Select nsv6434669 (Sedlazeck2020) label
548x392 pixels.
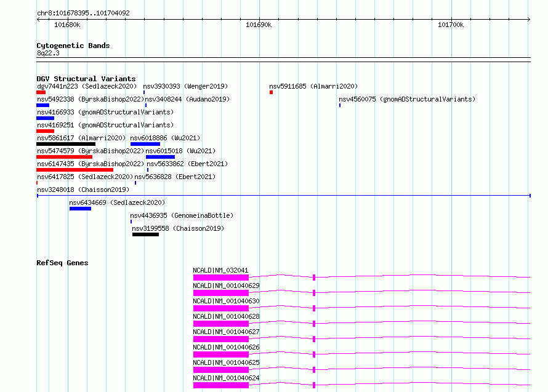pos(117,202)
